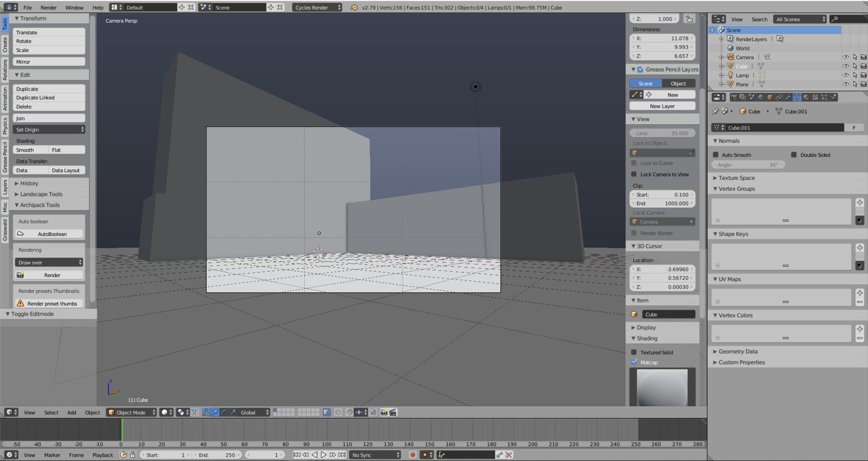868x461 pixels.
Task: Open the Constraints properties tab
Action: tap(779, 97)
